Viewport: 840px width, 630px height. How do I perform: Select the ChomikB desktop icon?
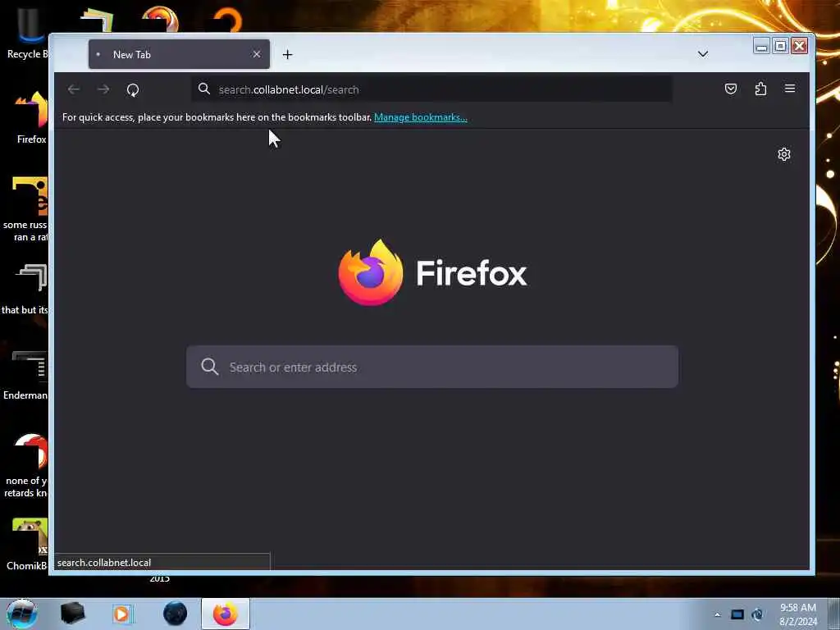coord(25,545)
